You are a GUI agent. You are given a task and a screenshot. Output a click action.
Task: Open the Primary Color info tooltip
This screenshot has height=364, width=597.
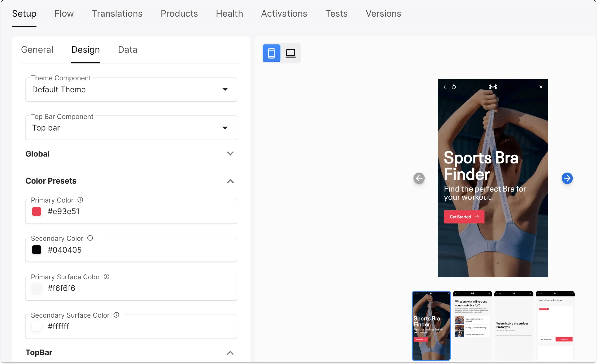point(80,200)
